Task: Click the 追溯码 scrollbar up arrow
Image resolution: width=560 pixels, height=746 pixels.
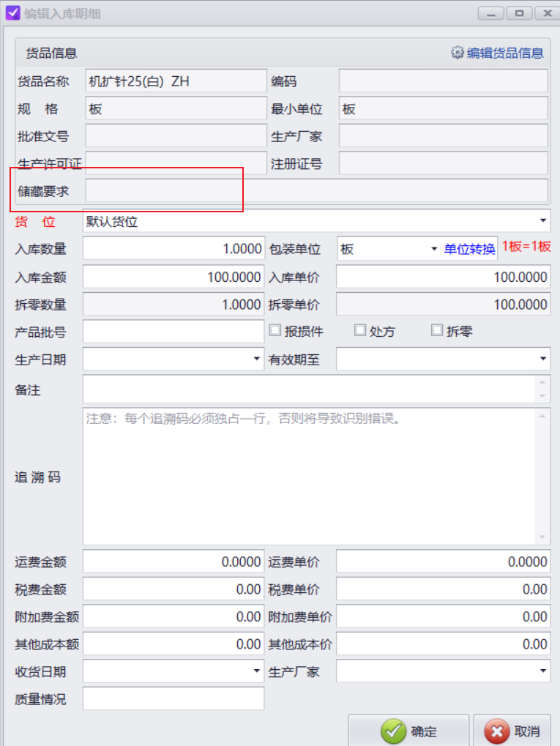Action: (542, 415)
